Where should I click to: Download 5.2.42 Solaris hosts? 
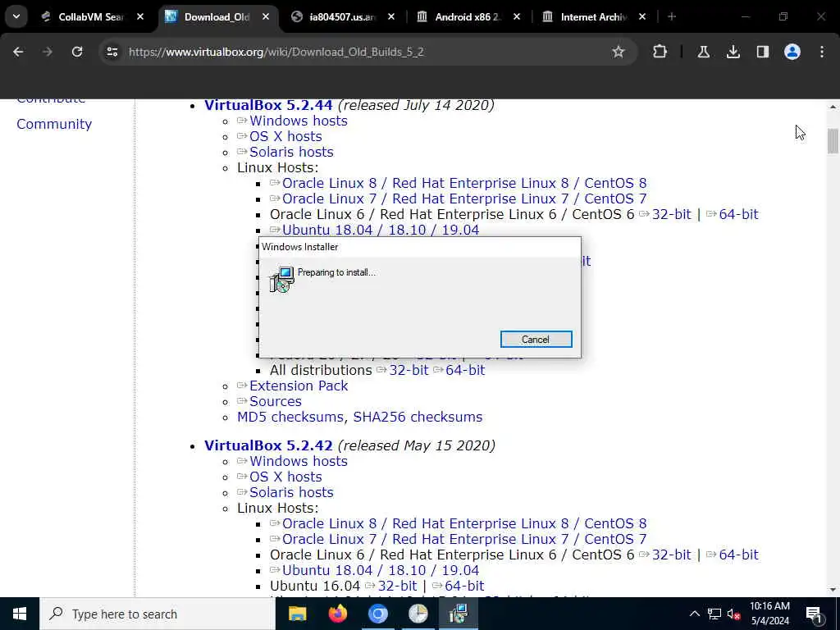pyautogui.click(x=291, y=492)
